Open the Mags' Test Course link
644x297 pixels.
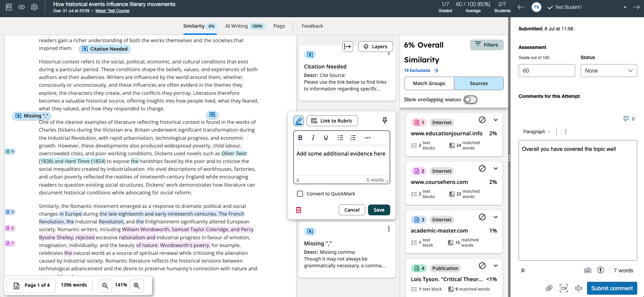[112, 11]
